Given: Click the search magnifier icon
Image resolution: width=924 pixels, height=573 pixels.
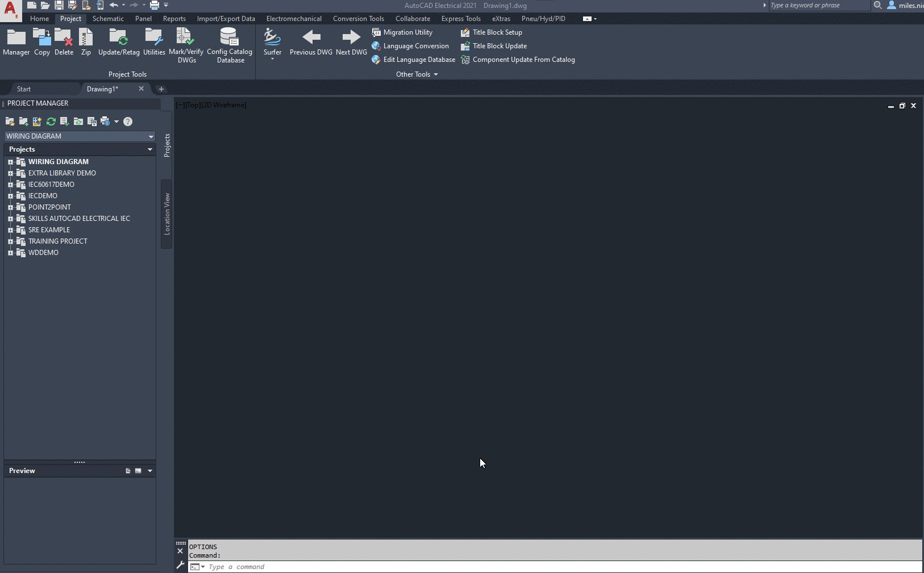Looking at the screenshot, I should (877, 5).
